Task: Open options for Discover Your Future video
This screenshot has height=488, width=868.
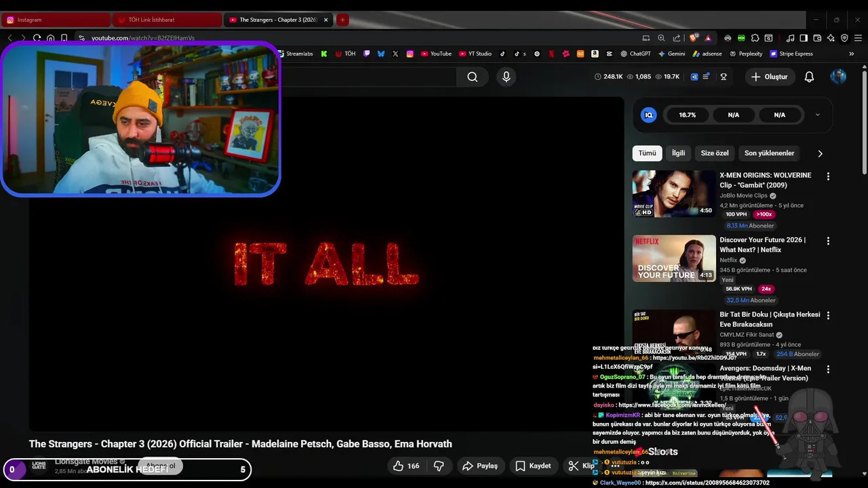Action: pyautogui.click(x=828, y=241)
